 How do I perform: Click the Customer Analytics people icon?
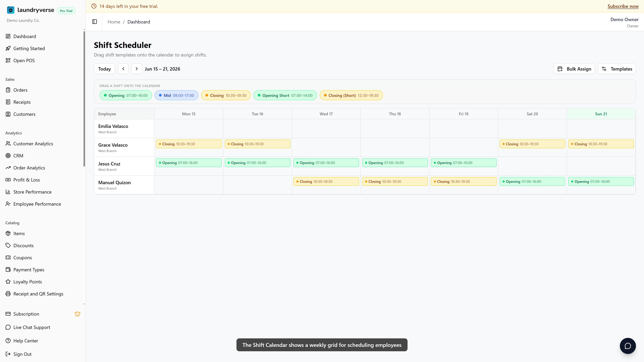coord(8,144)
